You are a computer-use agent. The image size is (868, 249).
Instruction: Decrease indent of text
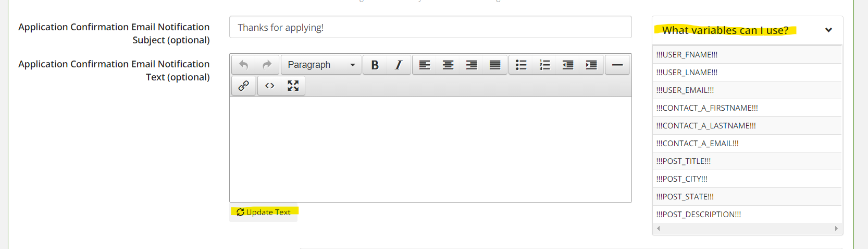click(x=568, y=65)
